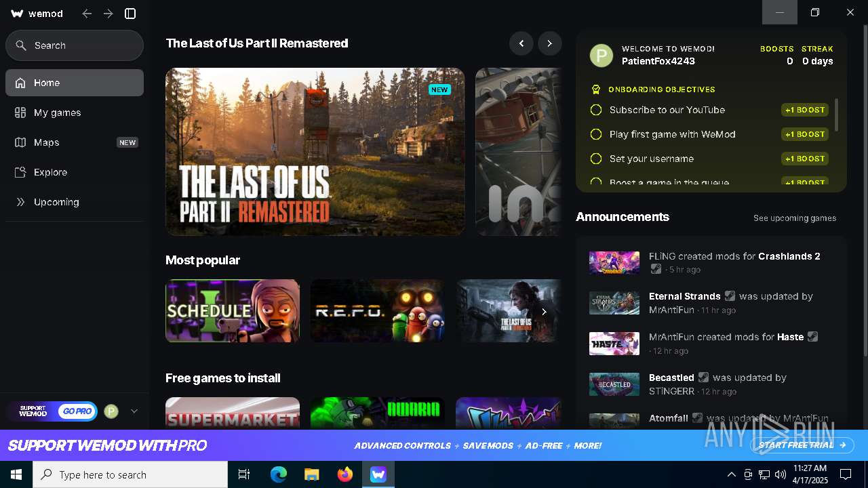The width and height of the screenshot is (868, 488).
Task: Open the Becastled announcement
Action: pyautogui.click(x=711, y=384)
